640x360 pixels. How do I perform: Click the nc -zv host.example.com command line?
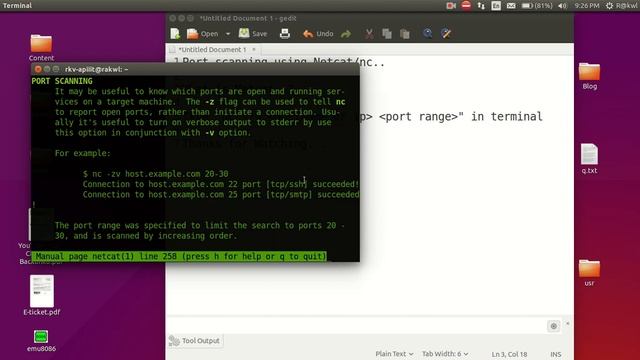point(156,174)
